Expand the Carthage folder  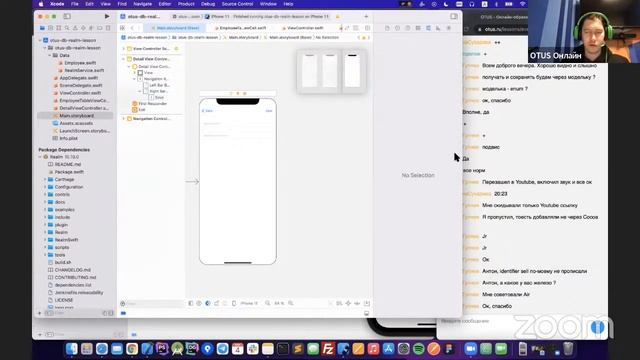pos(45,179)
